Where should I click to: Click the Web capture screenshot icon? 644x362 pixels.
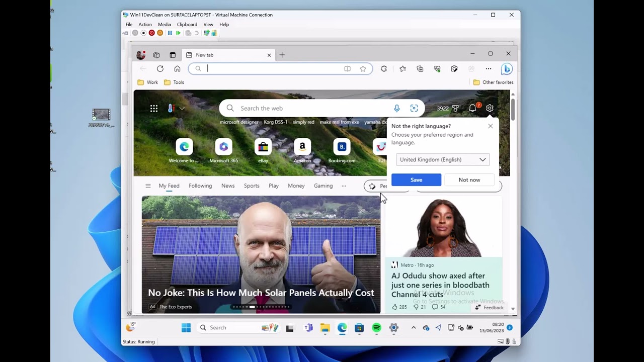coord(454,69)
